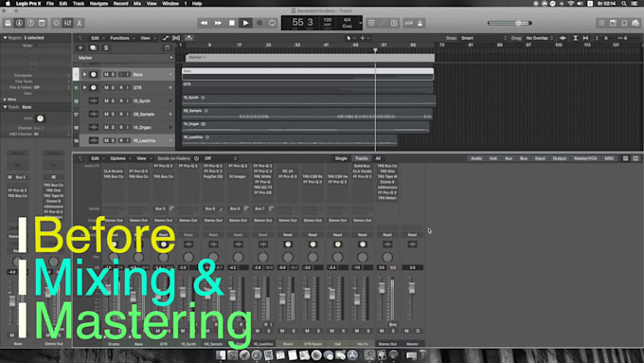Screen dimensions: 644x363
Task: Start playback with the Play button
Action: pos(245,23)
